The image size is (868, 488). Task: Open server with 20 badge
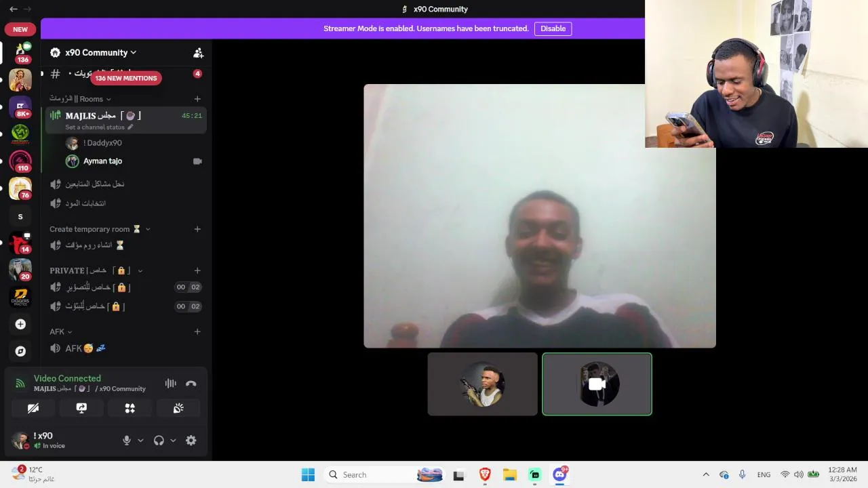tap(20, 270)
